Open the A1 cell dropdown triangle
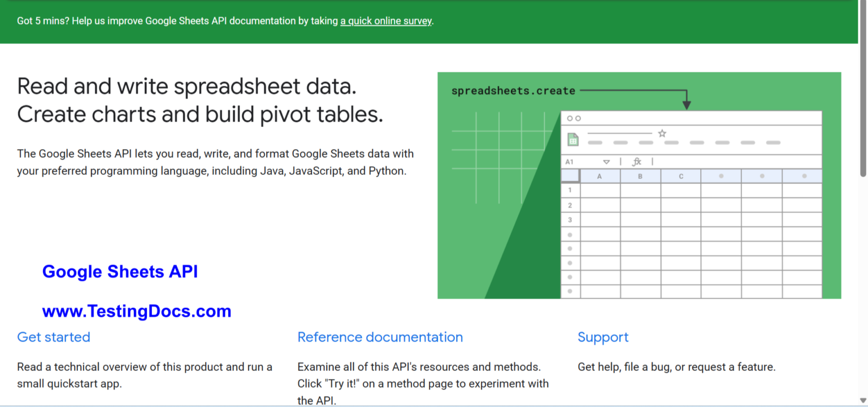 point(606,162)
